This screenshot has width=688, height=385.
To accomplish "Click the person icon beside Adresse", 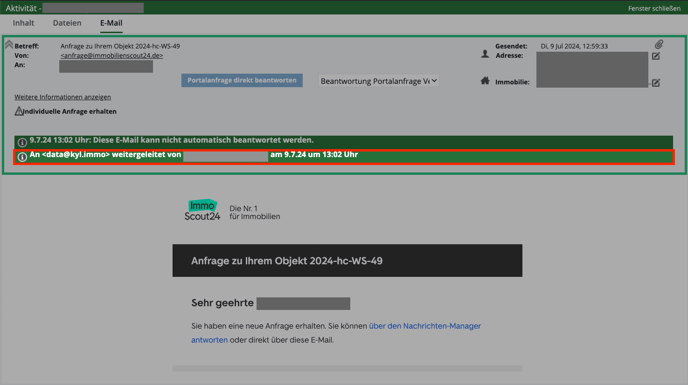I will [x=485, y=54].
